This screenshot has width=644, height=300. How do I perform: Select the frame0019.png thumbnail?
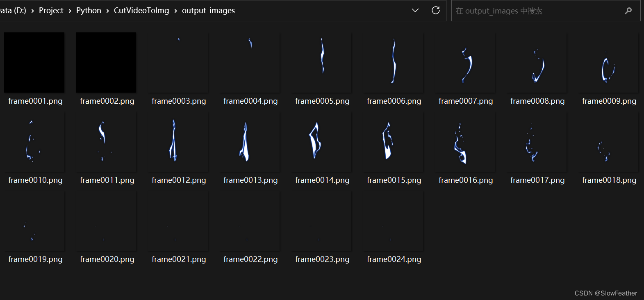pos(34,220)
